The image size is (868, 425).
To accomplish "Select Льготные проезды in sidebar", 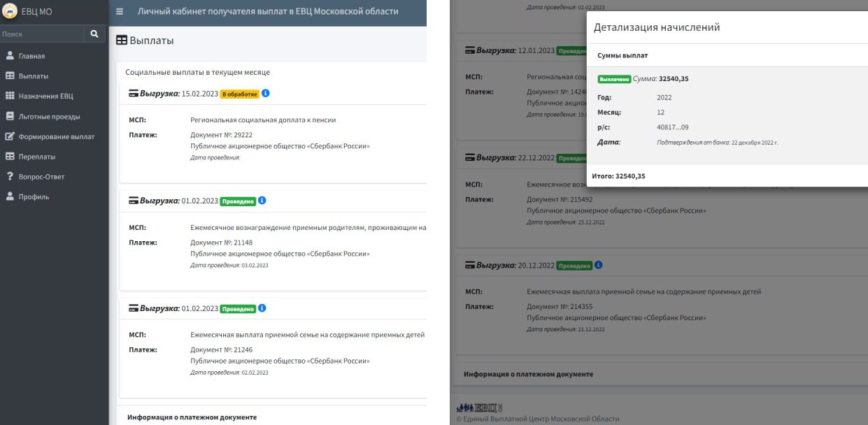I will pos(49,116).
